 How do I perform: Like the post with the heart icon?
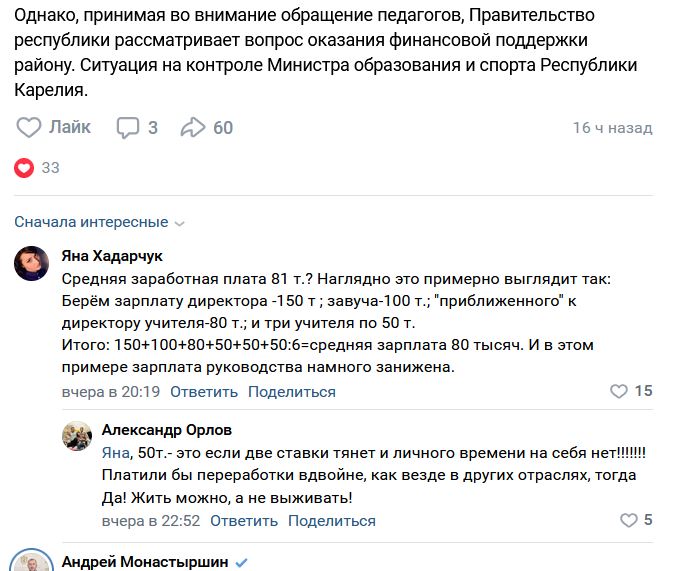coord(30,127)
